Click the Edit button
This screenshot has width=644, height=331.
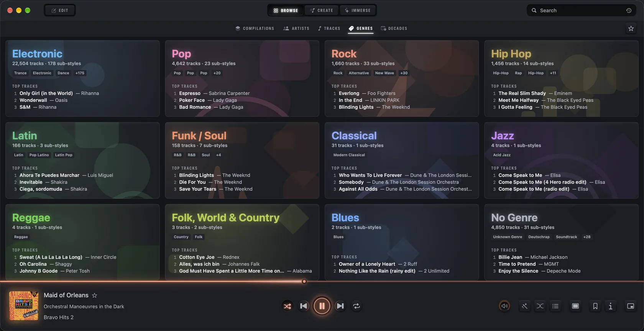[x=60, y=10]
